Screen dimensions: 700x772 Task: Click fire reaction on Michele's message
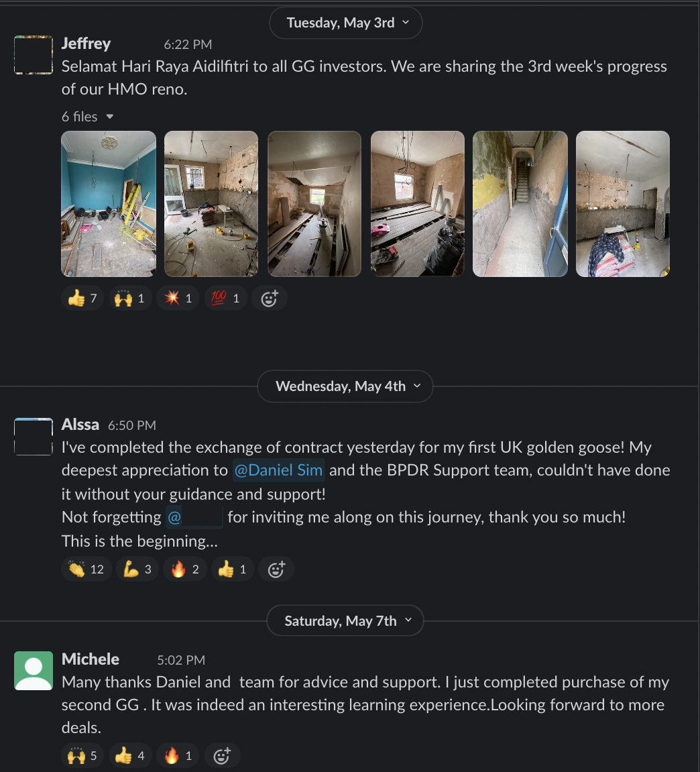(x=178, y=755)
